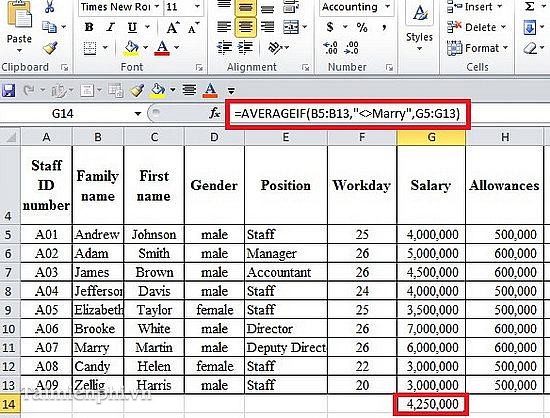Select the Cut scissors icon
This screenshot has height=418, width=550.
pyautogui.click(x=49, y=7)
